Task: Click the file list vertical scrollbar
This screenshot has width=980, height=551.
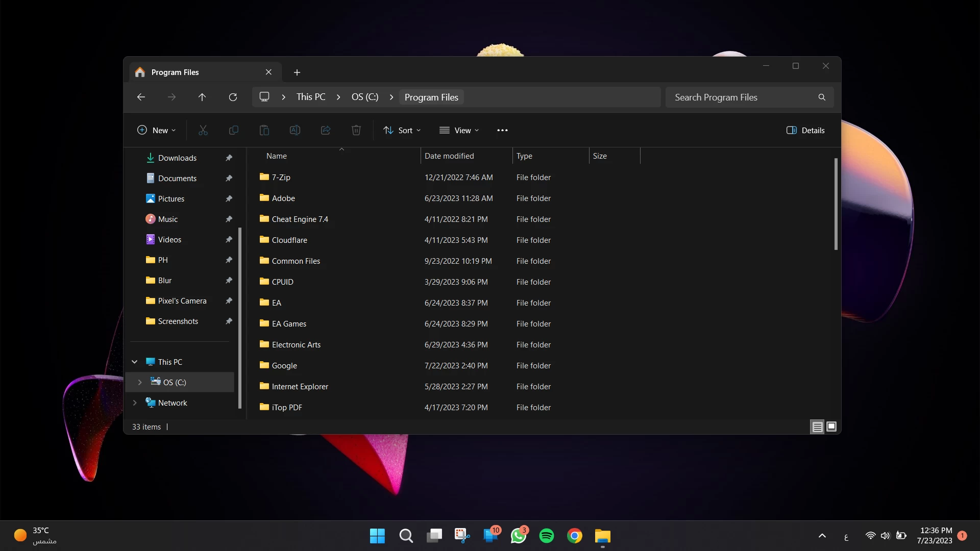Action: [x=836, y=204]
